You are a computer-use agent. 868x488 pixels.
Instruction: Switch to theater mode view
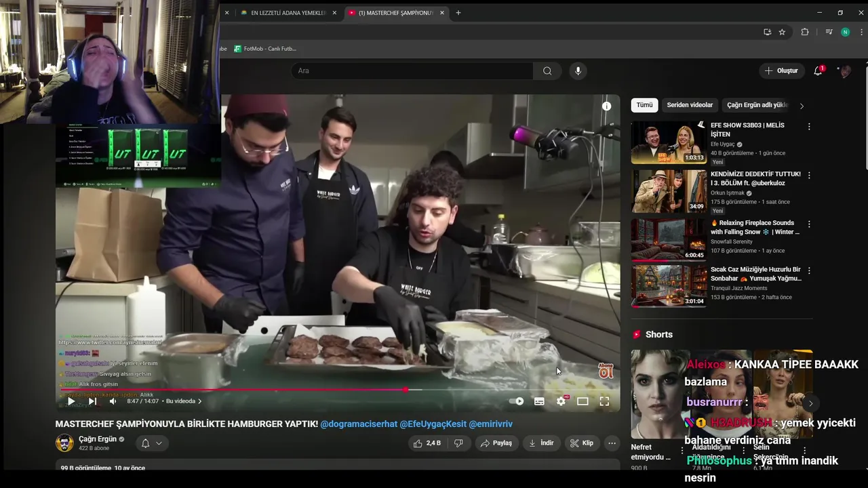pyautogui.click(x=583, y=401)
